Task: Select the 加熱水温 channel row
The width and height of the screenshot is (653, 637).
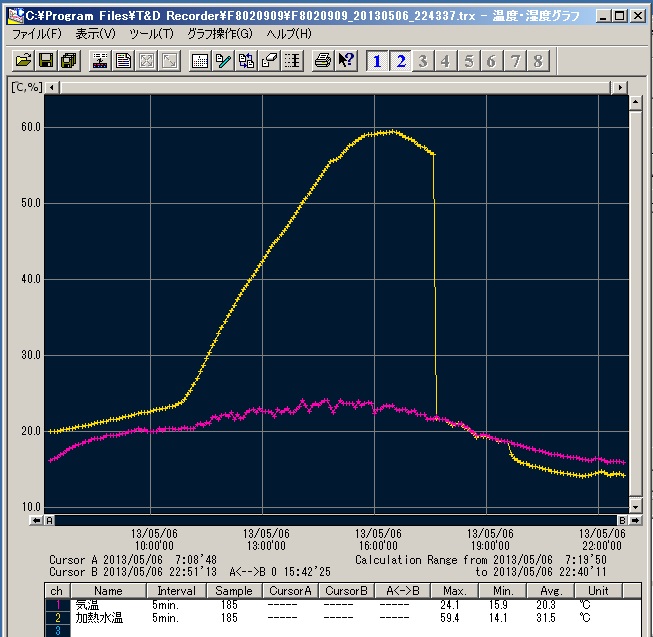Action: (x=99, y=619)
